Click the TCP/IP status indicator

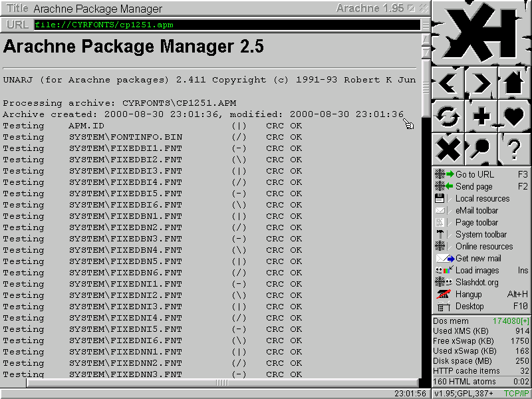(x=517, y=394)
